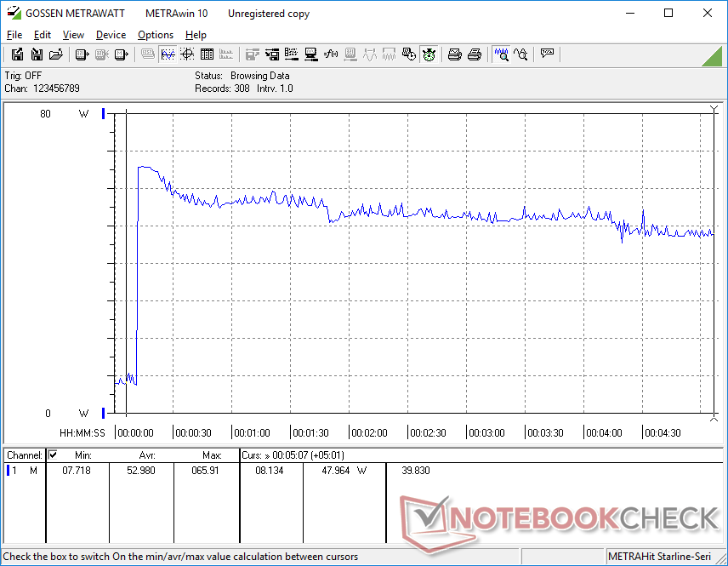Click the left cursor value 08.134
The height and width of the screenshot is (566, 728).
270,471
